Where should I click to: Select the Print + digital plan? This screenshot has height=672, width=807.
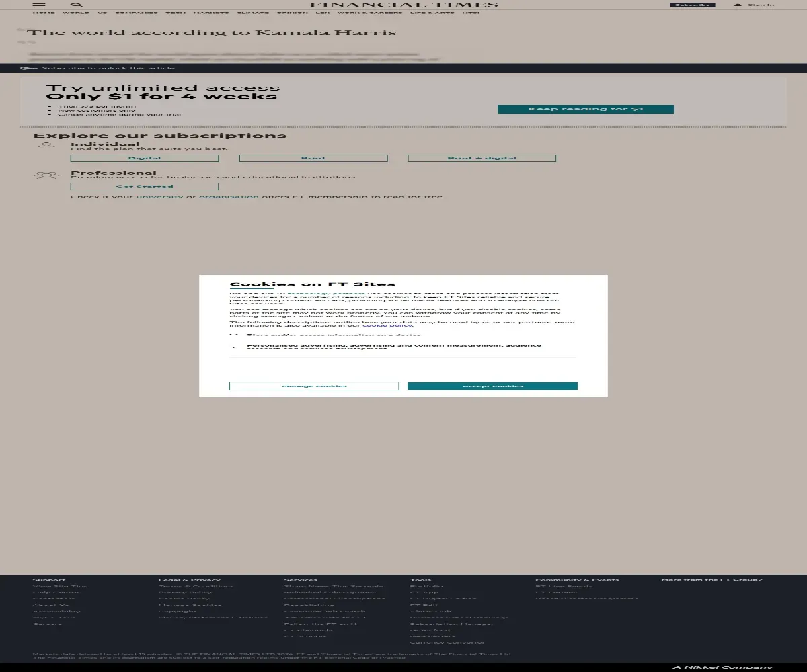coord(482,159)
